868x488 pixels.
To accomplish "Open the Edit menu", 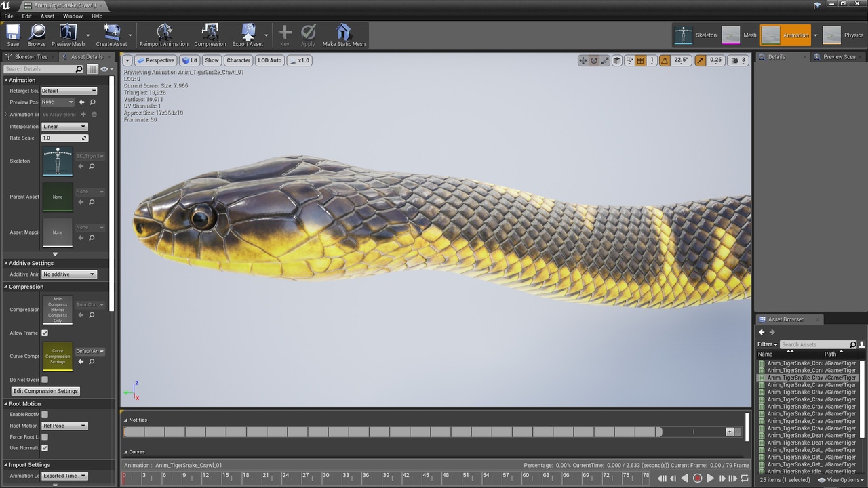I will point(27,16).
